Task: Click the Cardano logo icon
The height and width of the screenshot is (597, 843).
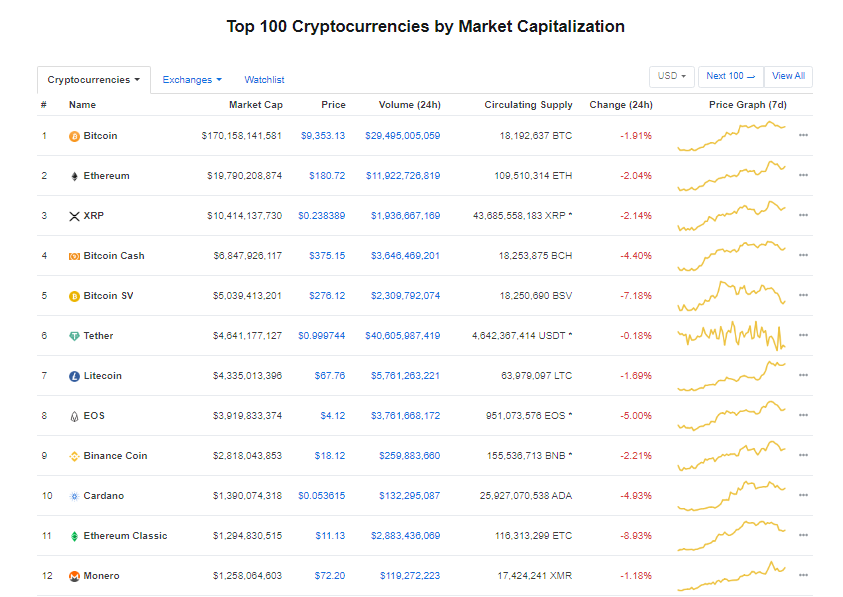Action: click(74, 496)
